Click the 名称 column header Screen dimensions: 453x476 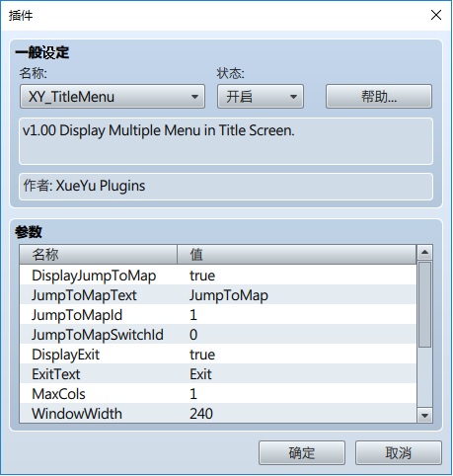[99, 254]
